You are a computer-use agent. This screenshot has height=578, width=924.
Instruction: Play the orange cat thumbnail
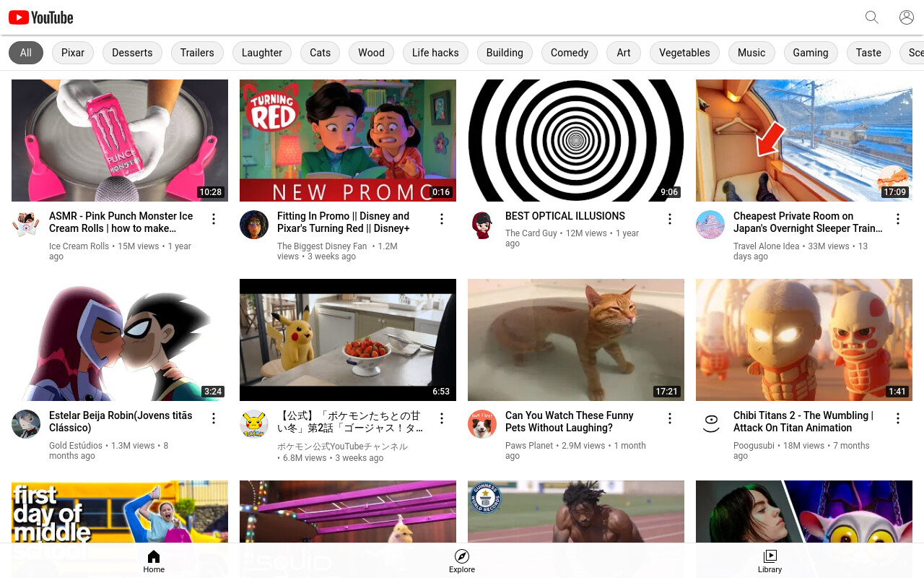point(576,340)
